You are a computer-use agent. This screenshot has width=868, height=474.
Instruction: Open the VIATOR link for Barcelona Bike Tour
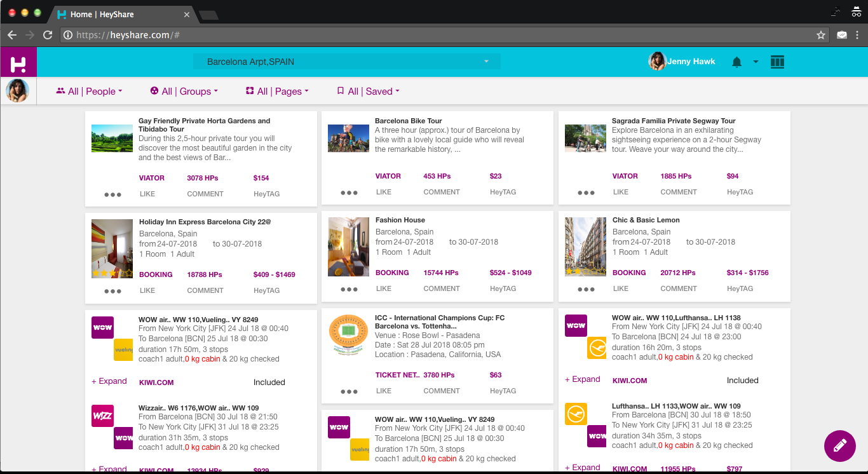(388, 176)
